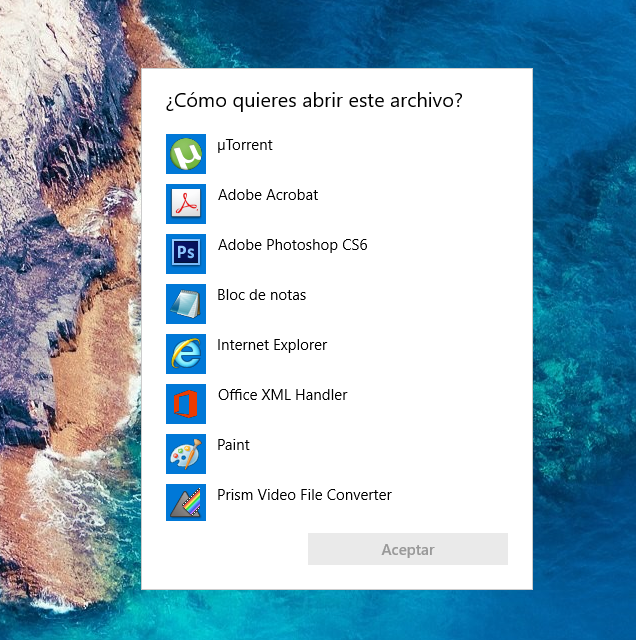
Task: Select the Bloc de notas notepad icon
Action: click(186, 304)
